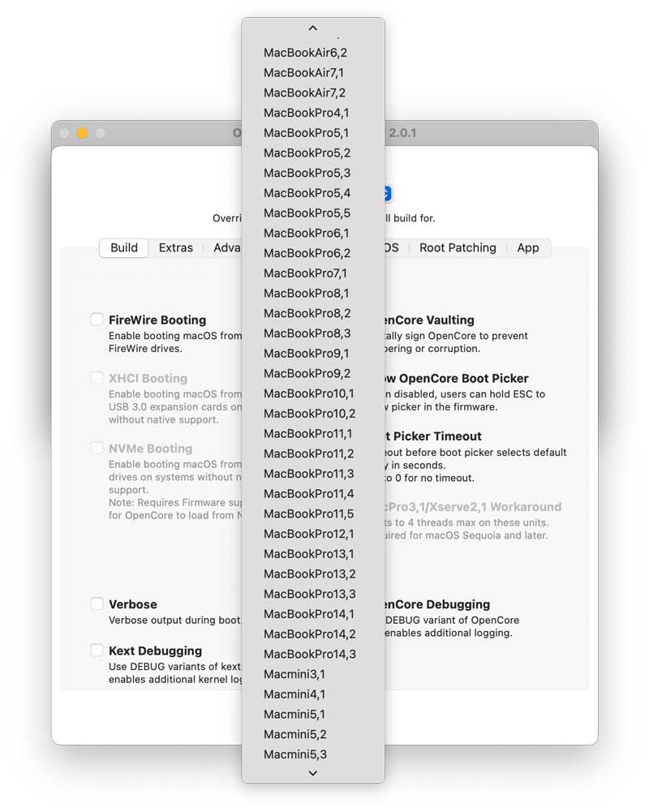649x812 pixels.
Task: Pick MacBookPro14,1 model
Action: [313, 615]
